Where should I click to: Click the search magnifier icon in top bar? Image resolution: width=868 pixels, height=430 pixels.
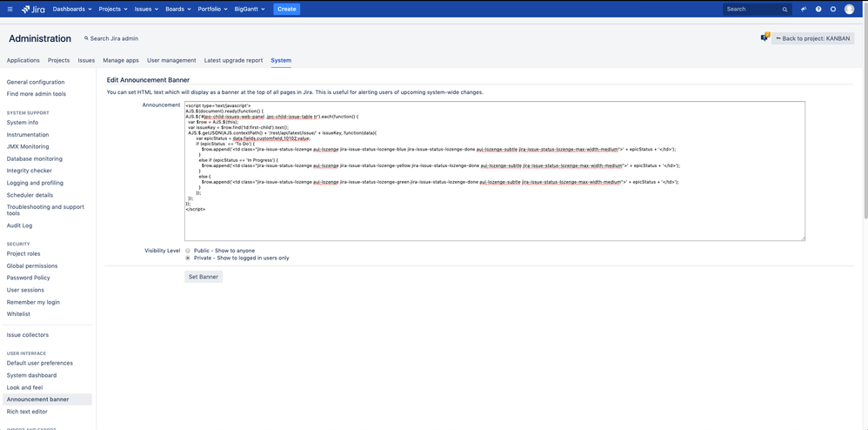[x=785, y=10]
